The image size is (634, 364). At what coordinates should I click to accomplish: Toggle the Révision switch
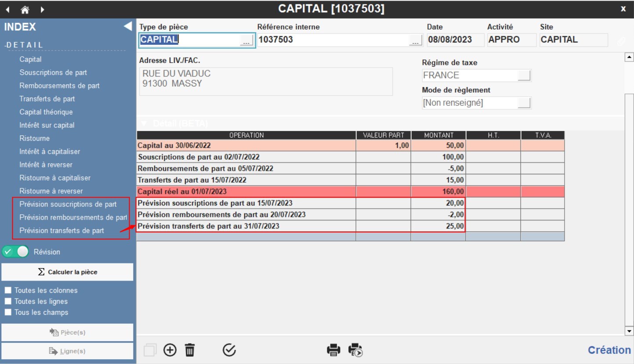point(15,252)
